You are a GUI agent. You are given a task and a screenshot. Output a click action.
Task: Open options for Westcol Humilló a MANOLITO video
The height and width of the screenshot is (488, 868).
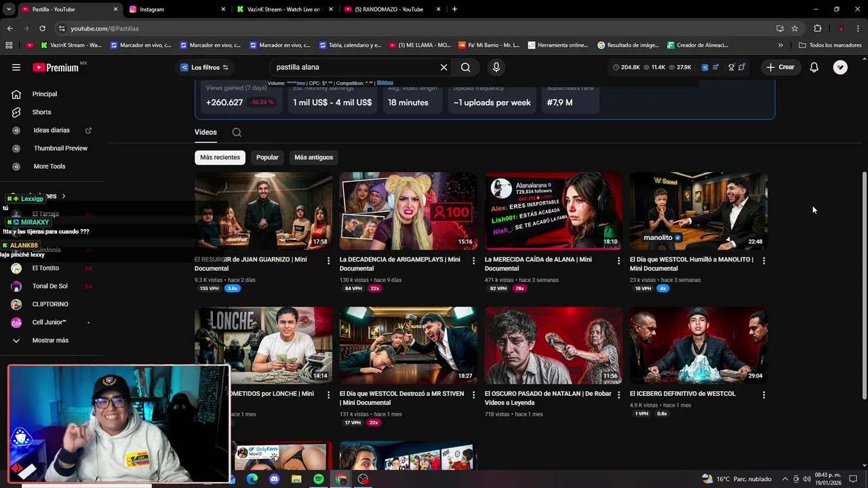pyautogui.click(x=764, y=260)
